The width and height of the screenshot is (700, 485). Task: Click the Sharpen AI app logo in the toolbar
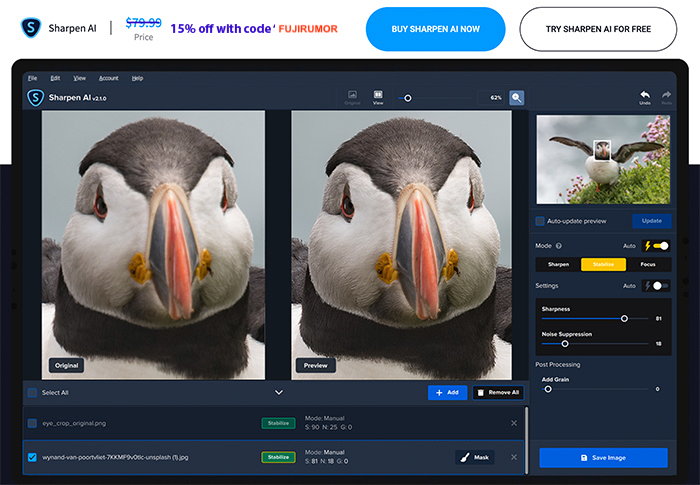click(35, 97)
